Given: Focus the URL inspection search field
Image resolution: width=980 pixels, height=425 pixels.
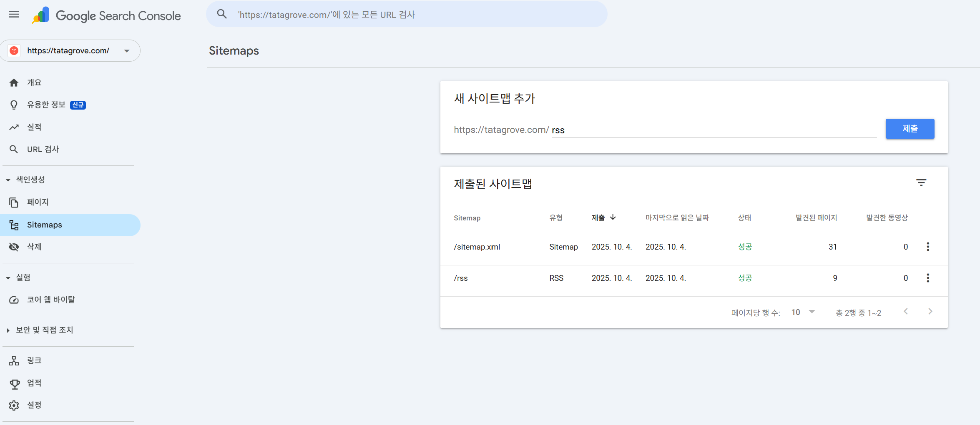Looking at the screenshot, I should pos(407,14).
